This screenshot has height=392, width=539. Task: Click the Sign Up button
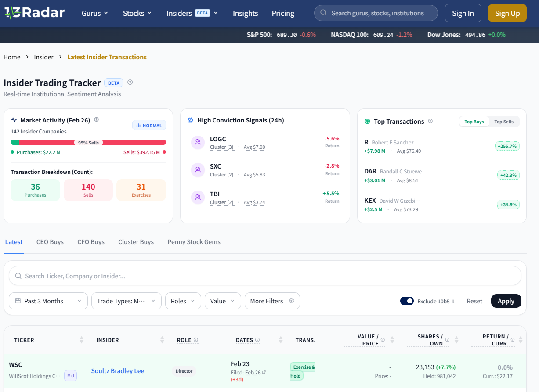pos(507,13)
